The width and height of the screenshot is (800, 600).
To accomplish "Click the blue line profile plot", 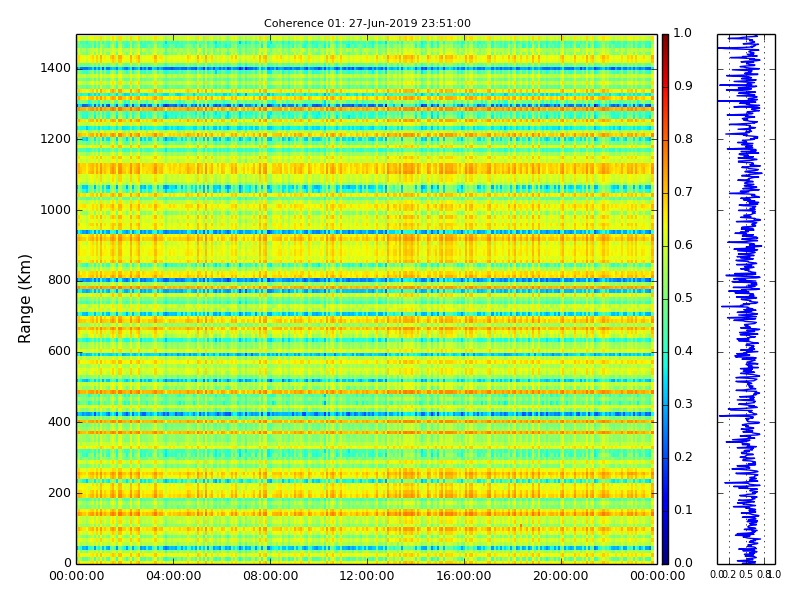I will coord(746,299).
